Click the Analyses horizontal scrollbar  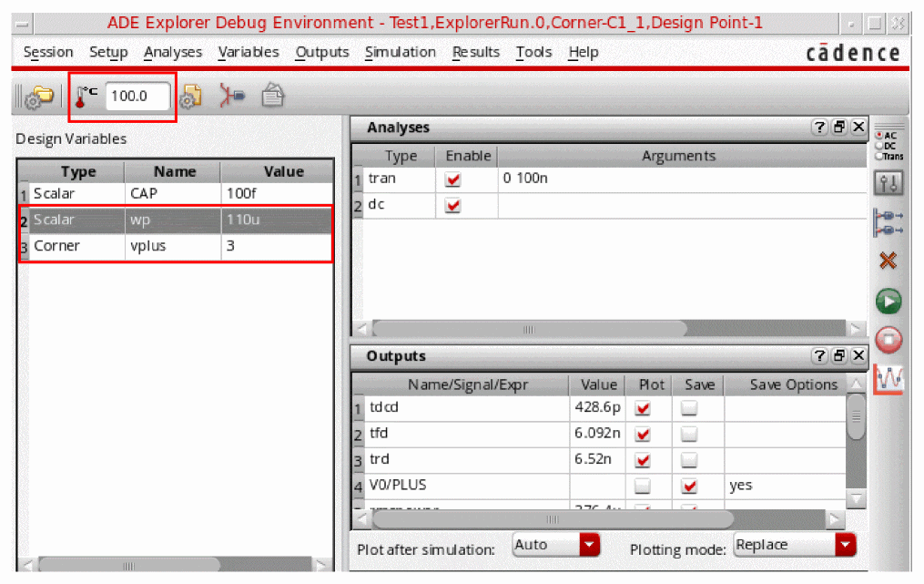(529, 329)
